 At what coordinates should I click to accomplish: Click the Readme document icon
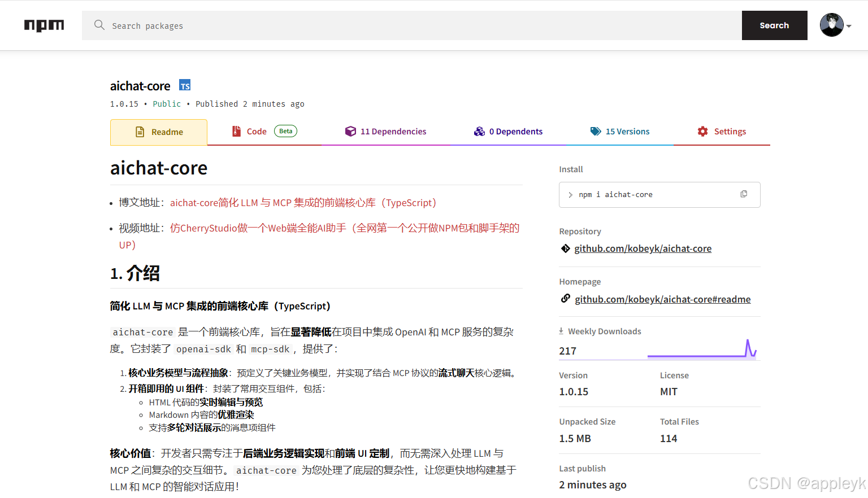[140, 132]
